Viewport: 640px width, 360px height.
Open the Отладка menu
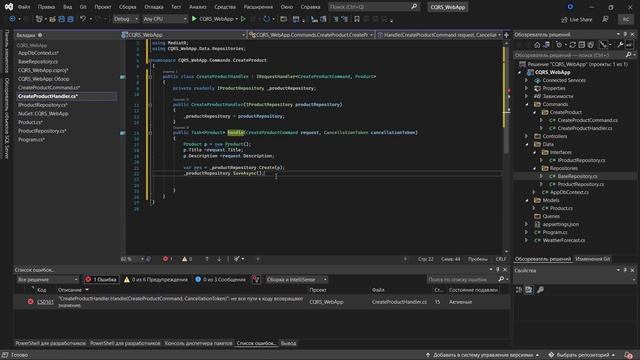point(153,7)
